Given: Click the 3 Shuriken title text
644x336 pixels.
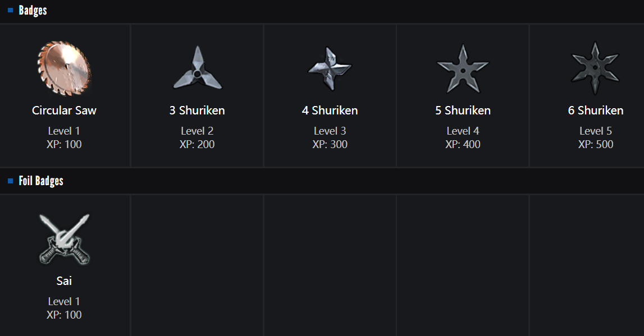Looking at the screenshot, I should [197, 111].
